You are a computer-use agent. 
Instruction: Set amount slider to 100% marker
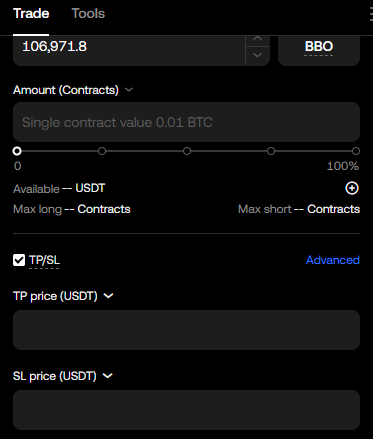[356, 151]
